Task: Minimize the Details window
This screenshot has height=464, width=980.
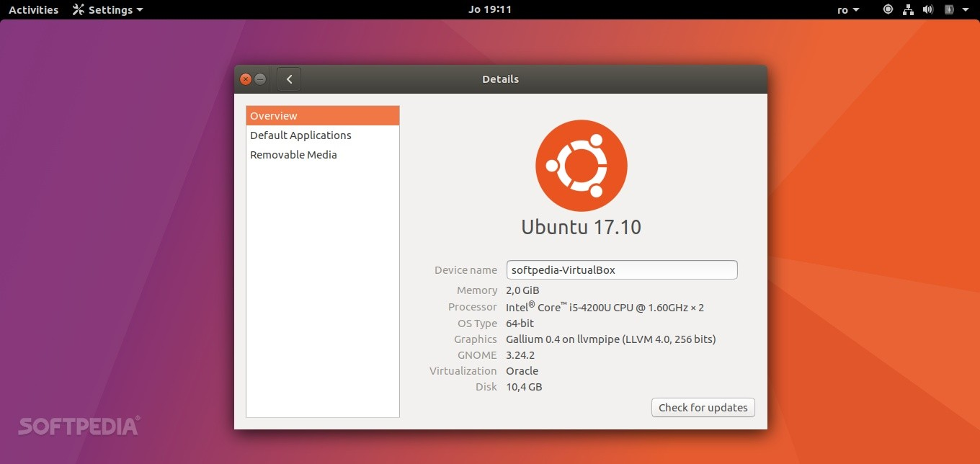Action: click(x=261, y=79)
